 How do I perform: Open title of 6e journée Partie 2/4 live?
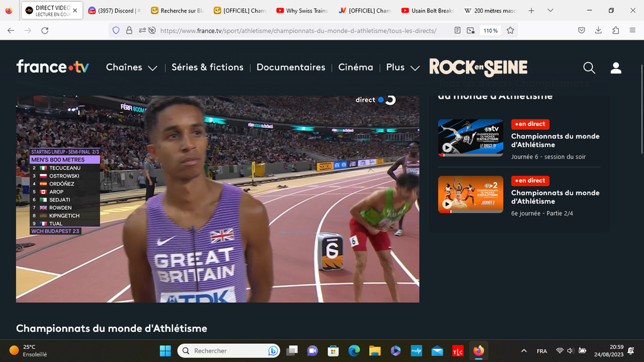(x=555, y=197)
